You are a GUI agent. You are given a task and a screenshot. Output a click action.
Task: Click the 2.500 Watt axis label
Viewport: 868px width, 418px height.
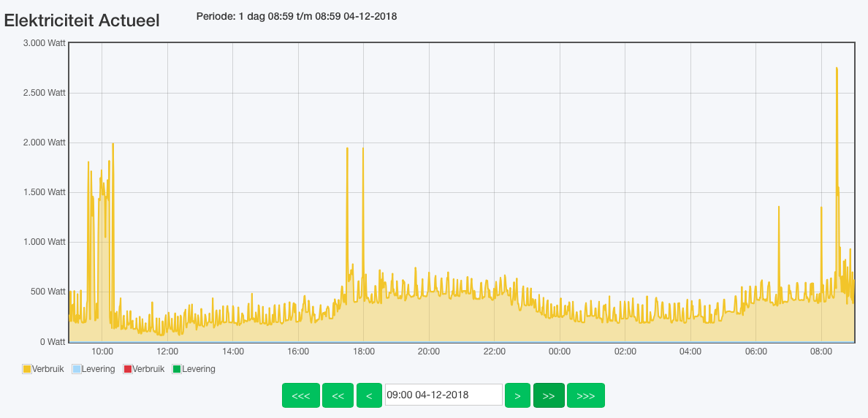click(45, 93)
